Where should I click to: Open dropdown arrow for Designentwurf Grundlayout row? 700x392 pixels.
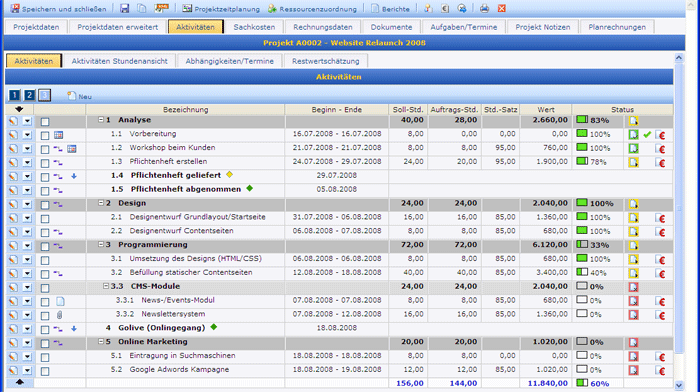pyautogui.click(x=27, y=218)
